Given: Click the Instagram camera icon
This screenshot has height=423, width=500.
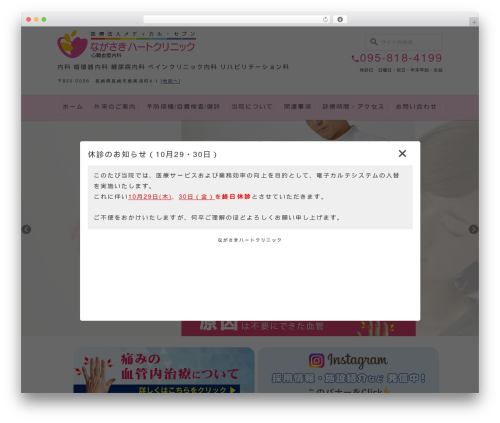Looking at the screenshot, I should (316, 360).
